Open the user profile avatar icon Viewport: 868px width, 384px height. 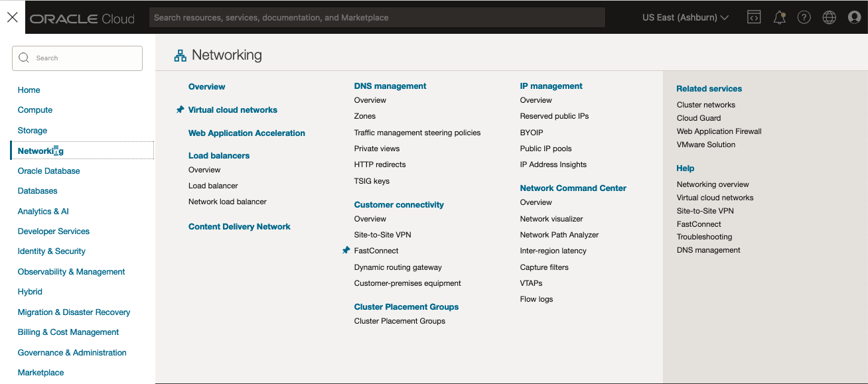[x=855, y=18]
